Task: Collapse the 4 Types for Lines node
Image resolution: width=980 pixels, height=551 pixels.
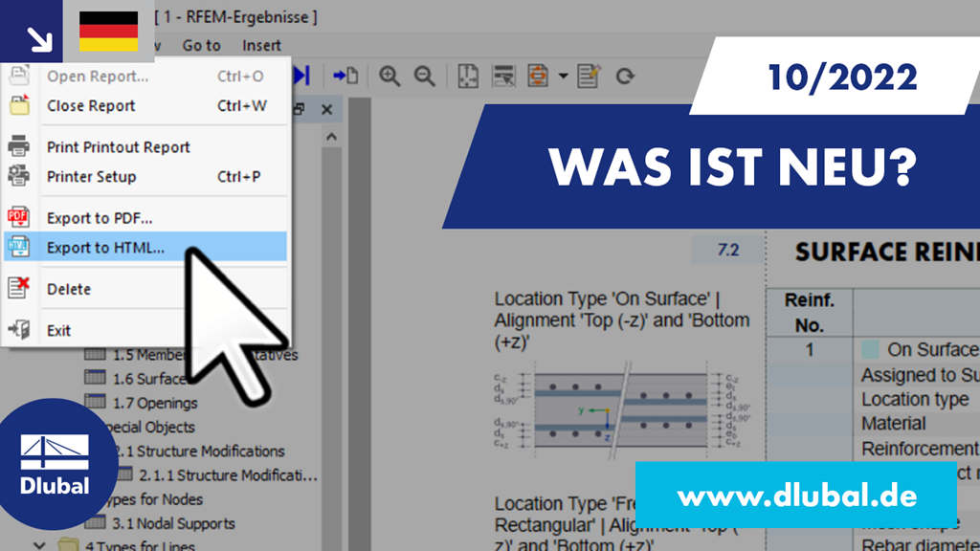Action: [39, 545]
